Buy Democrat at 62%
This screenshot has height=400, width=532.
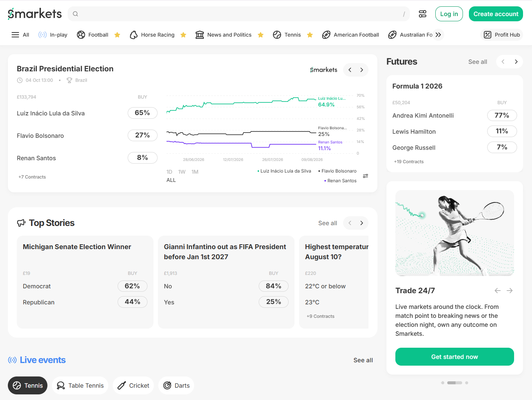(x=133, y=286)
